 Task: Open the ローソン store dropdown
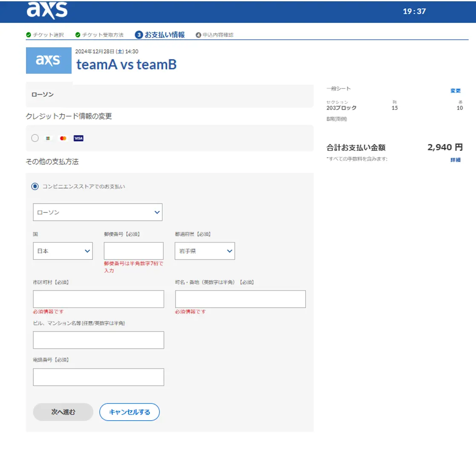click(98, 212)
